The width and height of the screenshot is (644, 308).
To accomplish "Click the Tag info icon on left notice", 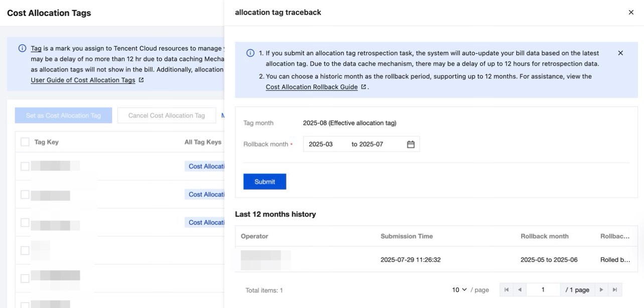I will (22, 49).
